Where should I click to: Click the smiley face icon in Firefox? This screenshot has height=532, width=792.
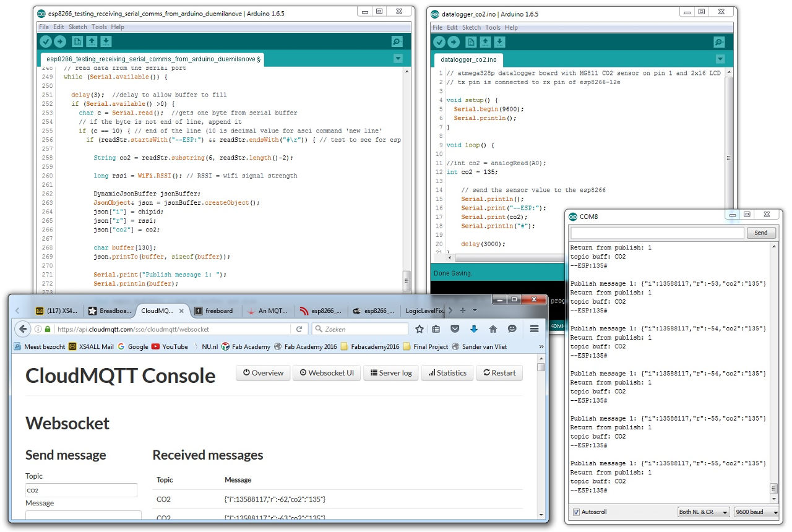512,329
